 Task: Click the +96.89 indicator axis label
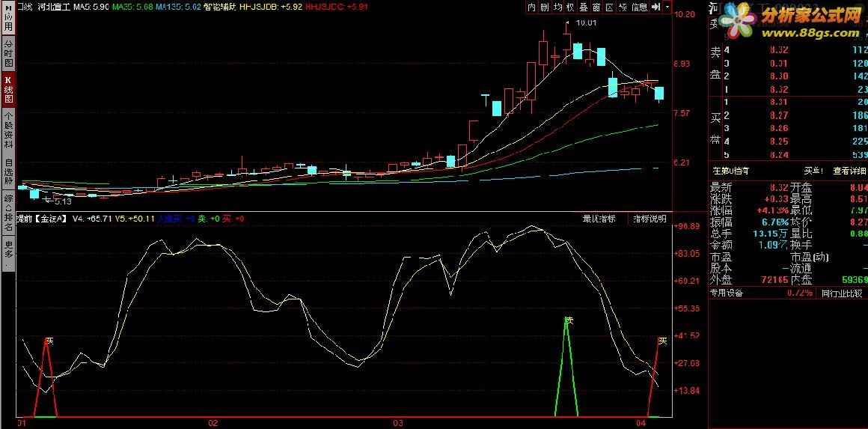click(687, 226)
